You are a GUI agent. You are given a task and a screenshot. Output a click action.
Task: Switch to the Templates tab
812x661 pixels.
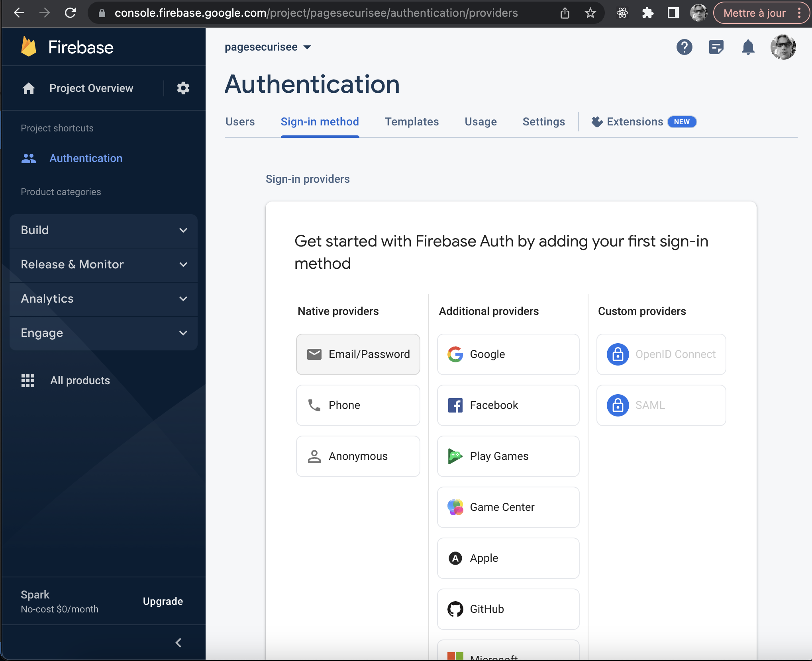(x=412, y=121)
